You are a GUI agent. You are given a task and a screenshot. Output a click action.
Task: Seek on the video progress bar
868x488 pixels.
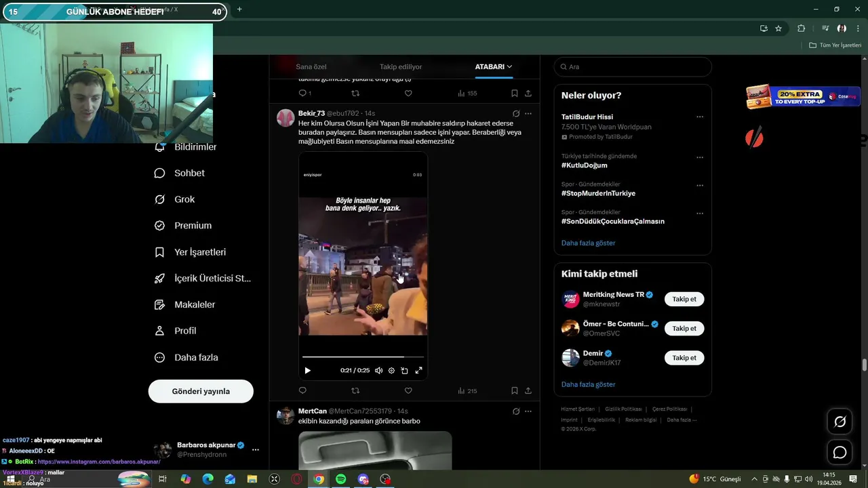click(363, 357)
